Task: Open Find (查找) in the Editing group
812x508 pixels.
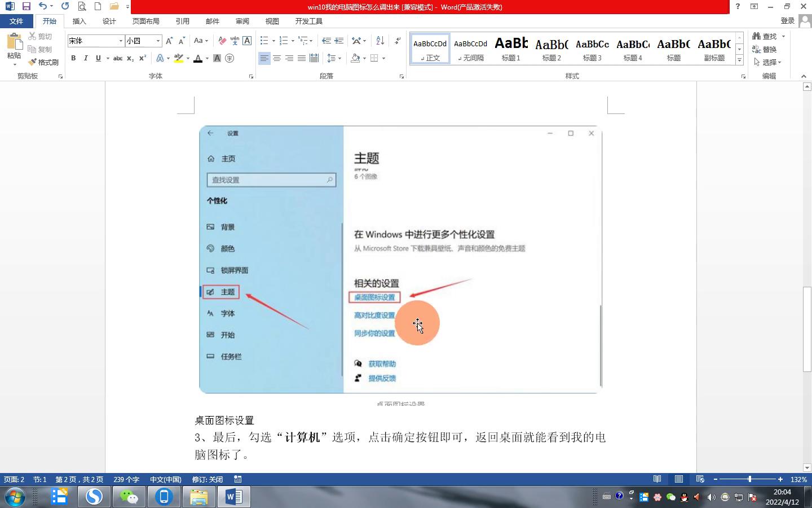Action: point(768,36)
